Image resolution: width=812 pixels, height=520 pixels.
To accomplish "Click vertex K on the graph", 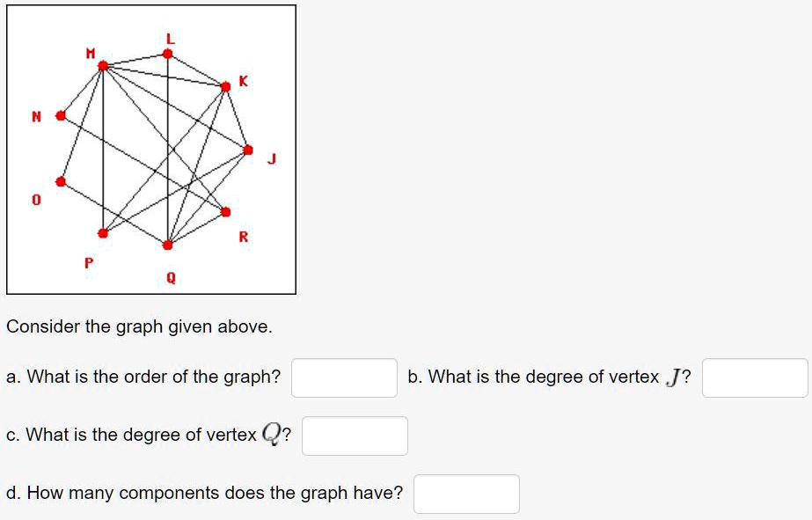I will click(227, 86).
